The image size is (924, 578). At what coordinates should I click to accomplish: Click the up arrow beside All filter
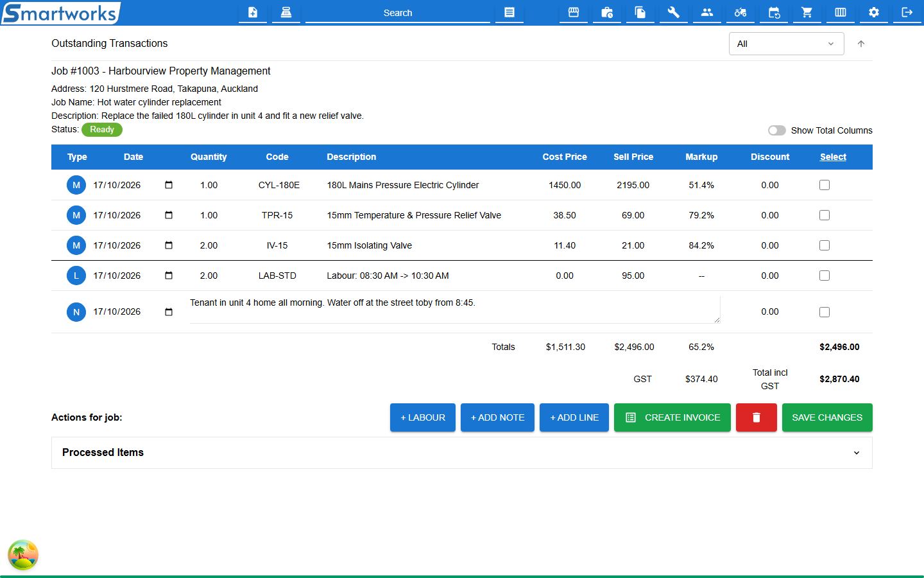[x=861, y=44]
